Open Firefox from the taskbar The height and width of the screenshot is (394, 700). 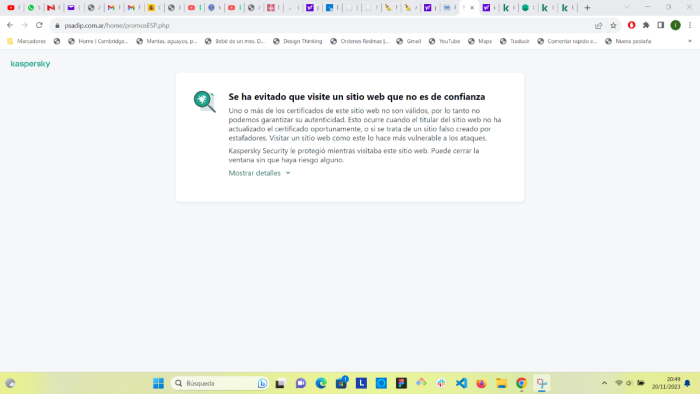481,383
